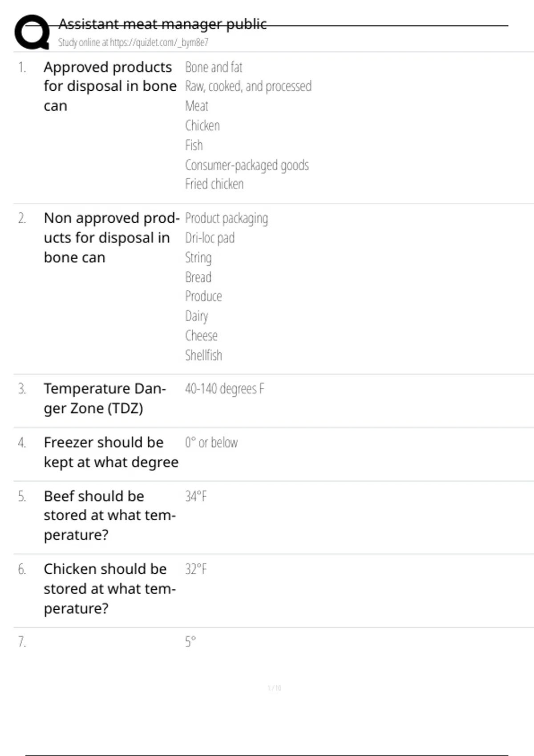Select term 'Temperature Danger Zone (TDZ)'
Screen dimensions: 534x756
[105, 398]
